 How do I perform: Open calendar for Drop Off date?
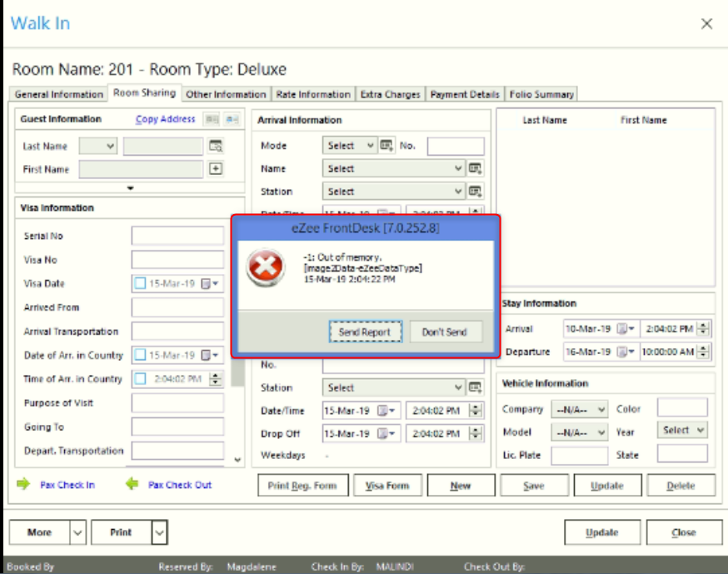point(386,433)
